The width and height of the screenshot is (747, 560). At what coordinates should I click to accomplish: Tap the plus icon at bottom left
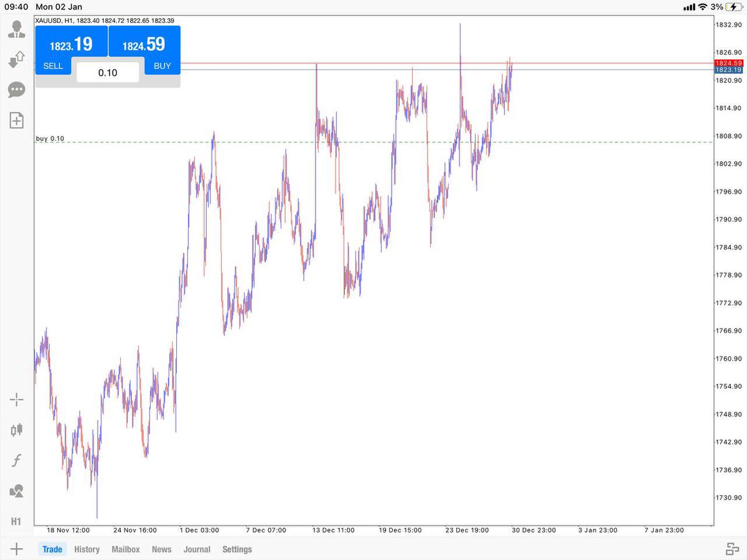(17, 549)
